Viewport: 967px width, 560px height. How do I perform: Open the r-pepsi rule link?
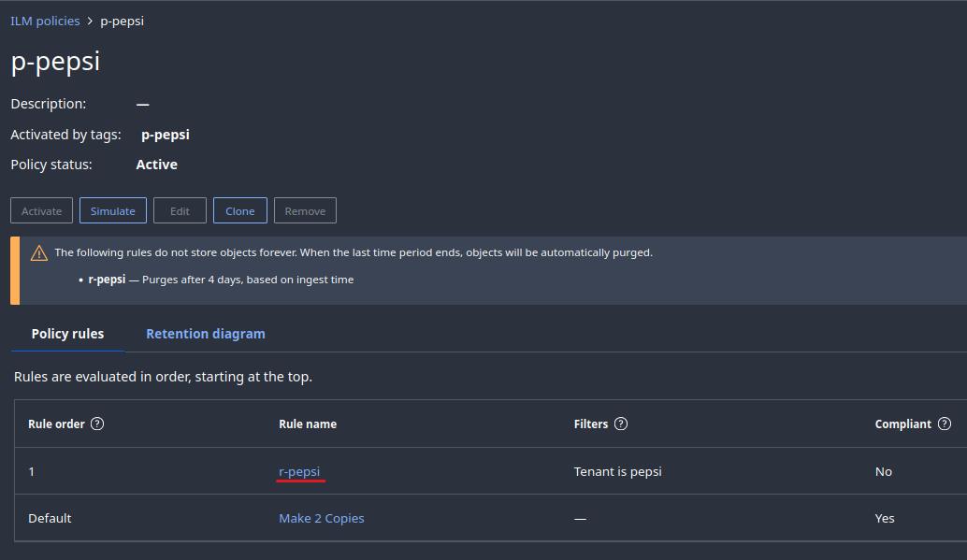coord(299,471)
